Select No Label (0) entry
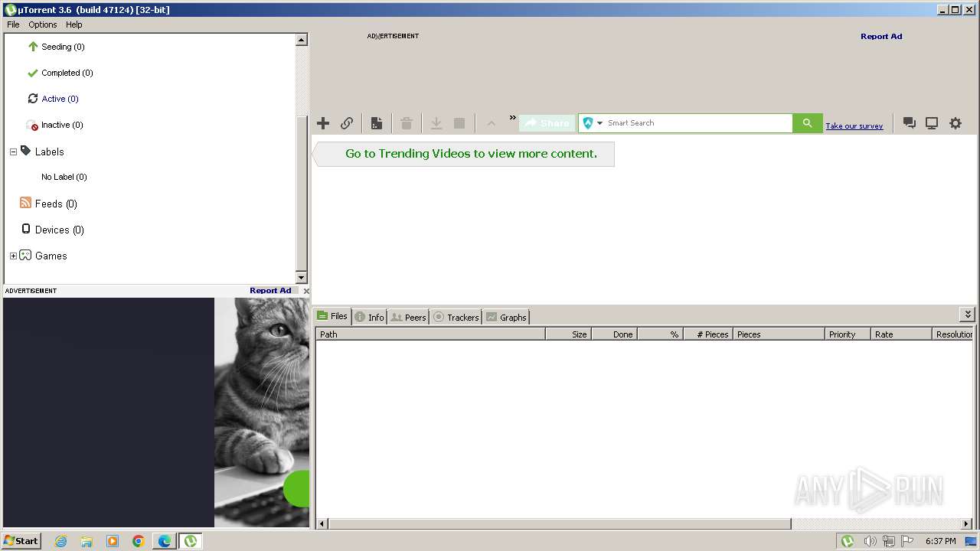The image size is (980, 551). [x=64, y=177]
